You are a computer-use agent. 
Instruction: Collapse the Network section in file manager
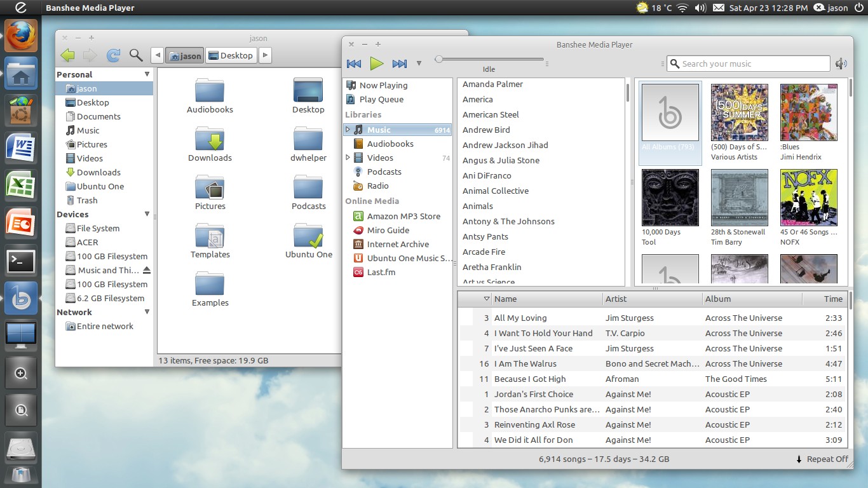coord(147,312)
